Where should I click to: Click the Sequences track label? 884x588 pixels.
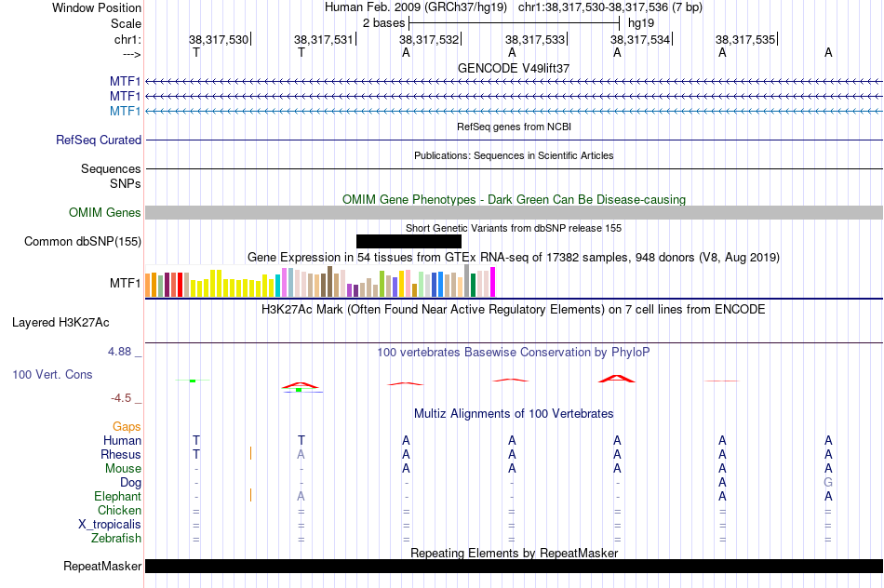[x=111, y=168]
